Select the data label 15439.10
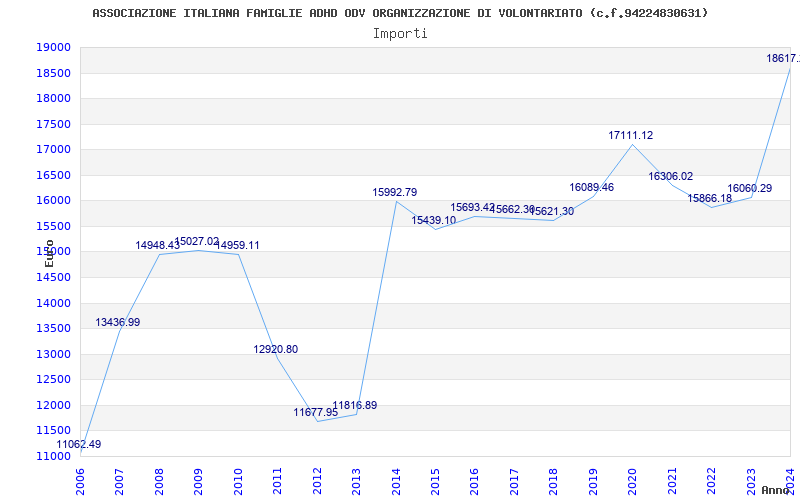 pyautogui.click(x=434, y=220)
